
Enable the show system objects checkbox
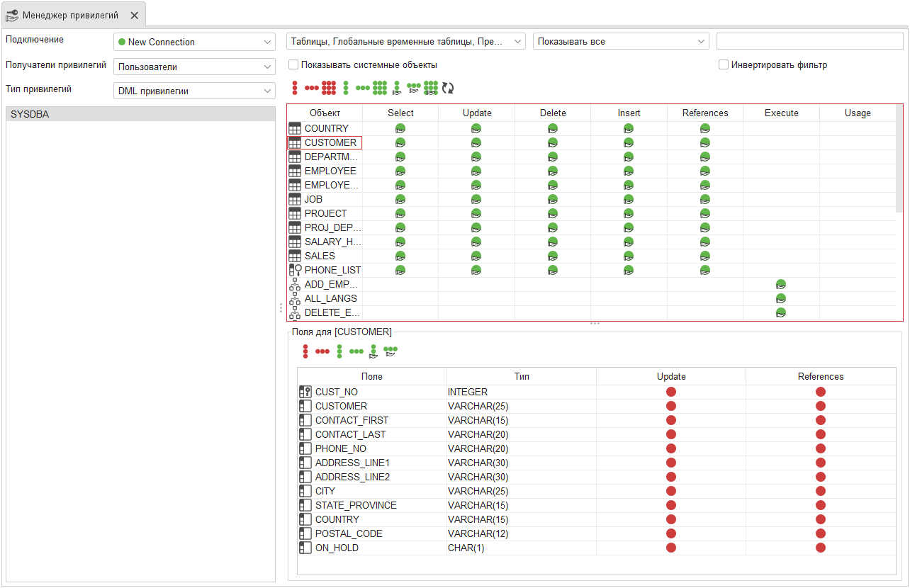(293, 65)
